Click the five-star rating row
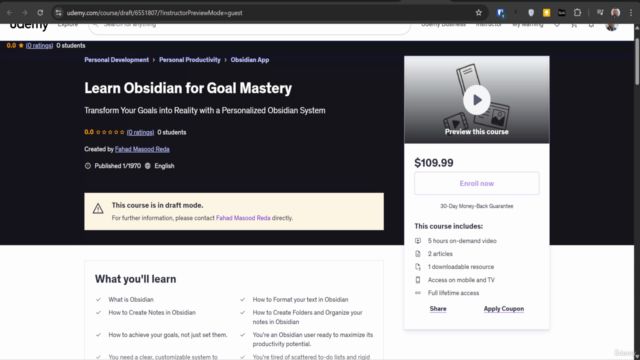 tap(110, 132)
